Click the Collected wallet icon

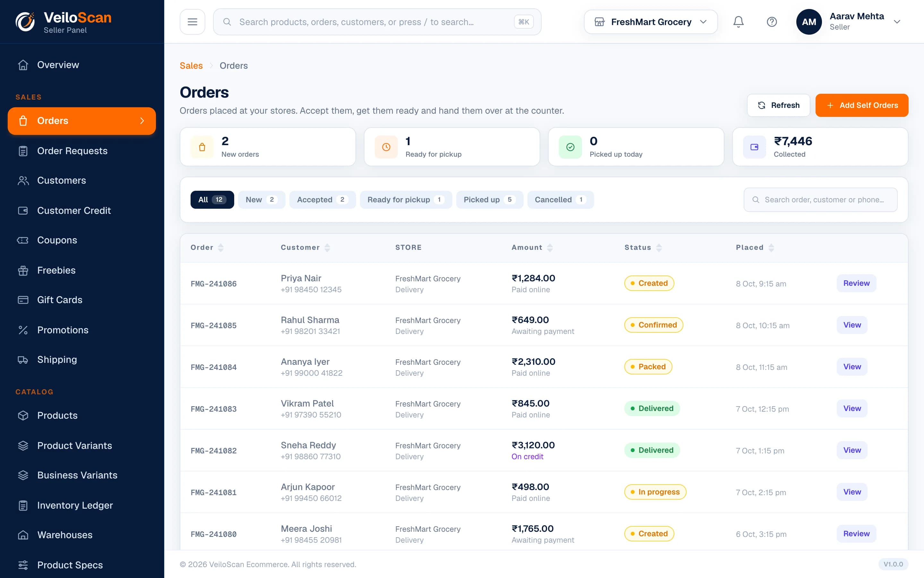(755, 147)
